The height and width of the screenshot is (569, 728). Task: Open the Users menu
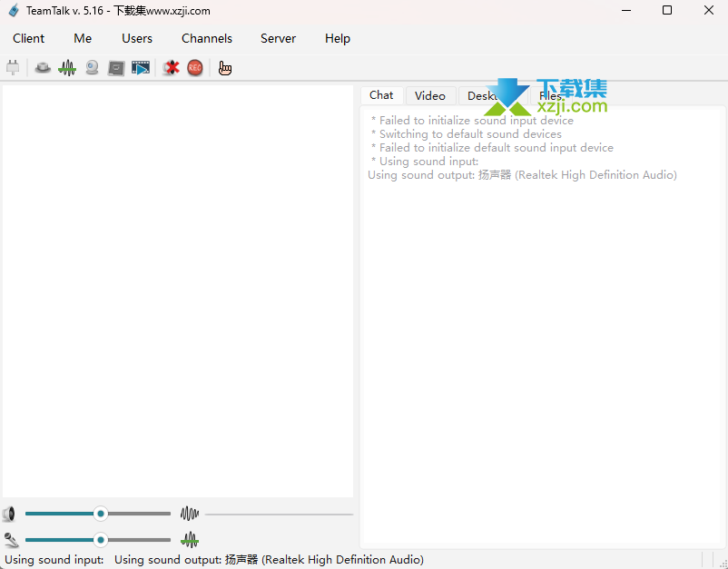(x=137, y=38)
